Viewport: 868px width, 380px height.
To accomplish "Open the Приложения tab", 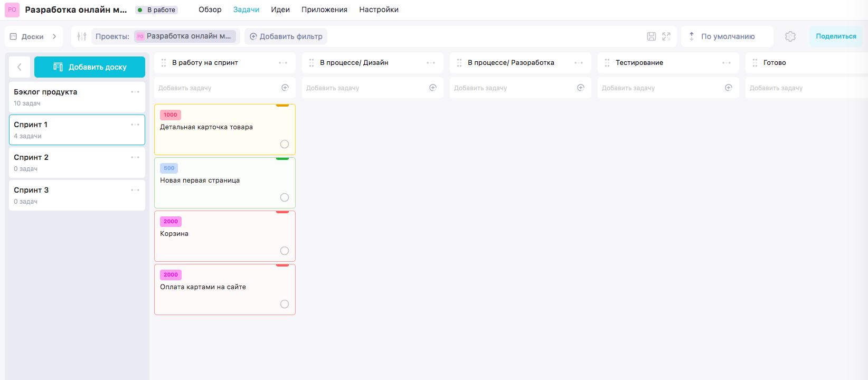I will 325,9.
